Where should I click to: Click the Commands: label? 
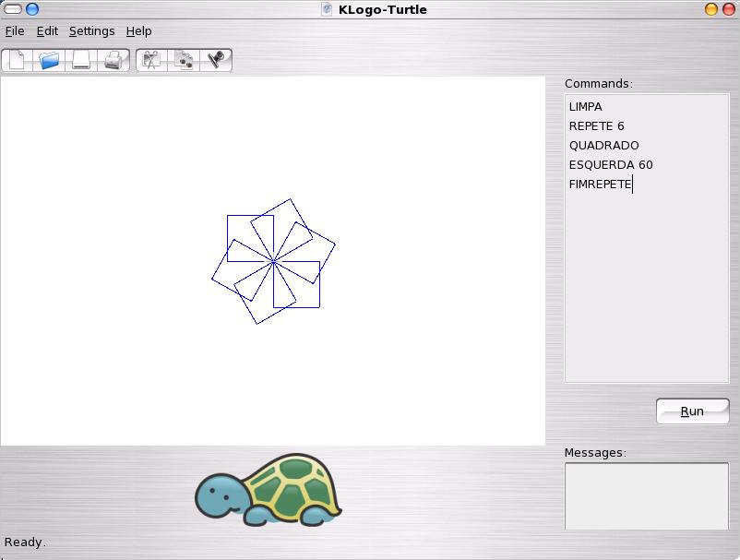tap(599, 84)
